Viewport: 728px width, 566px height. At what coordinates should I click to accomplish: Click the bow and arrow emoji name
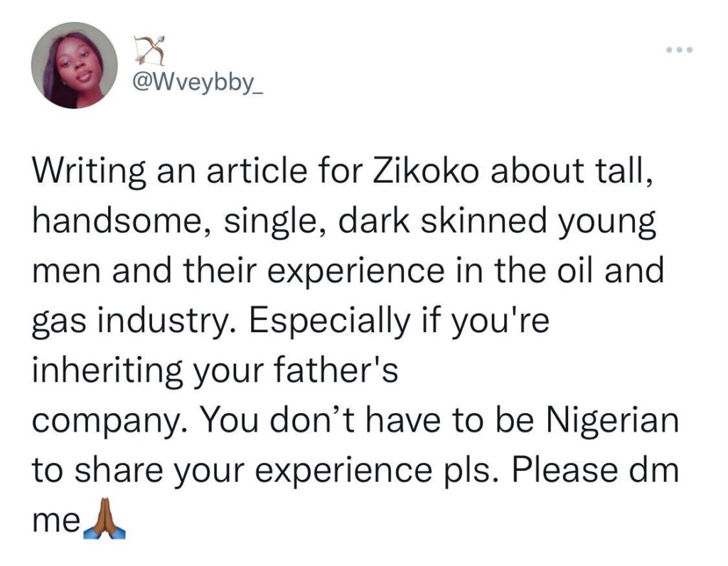pos(148,48)
